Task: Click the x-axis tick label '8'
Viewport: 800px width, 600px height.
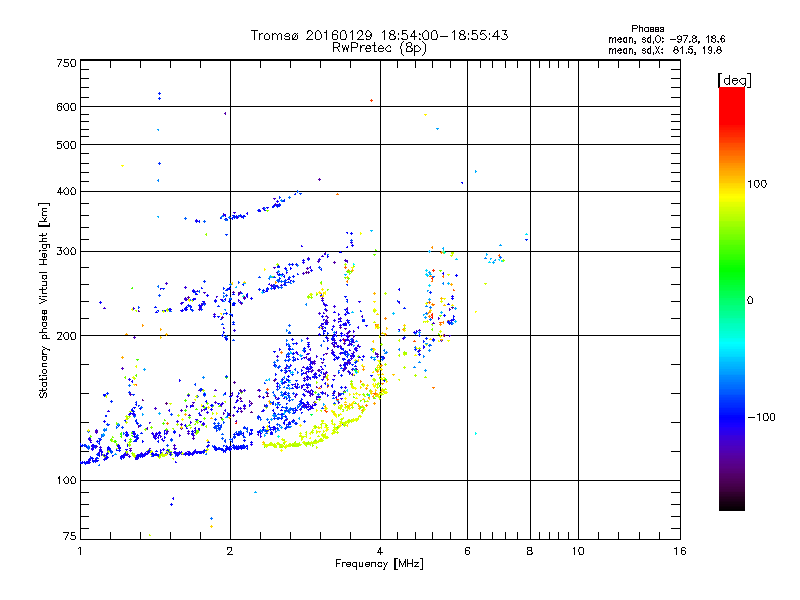Action: 530,551
